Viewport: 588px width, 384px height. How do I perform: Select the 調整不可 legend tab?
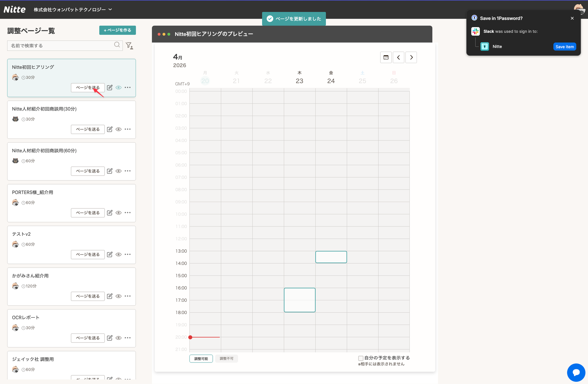click(227, 359)
